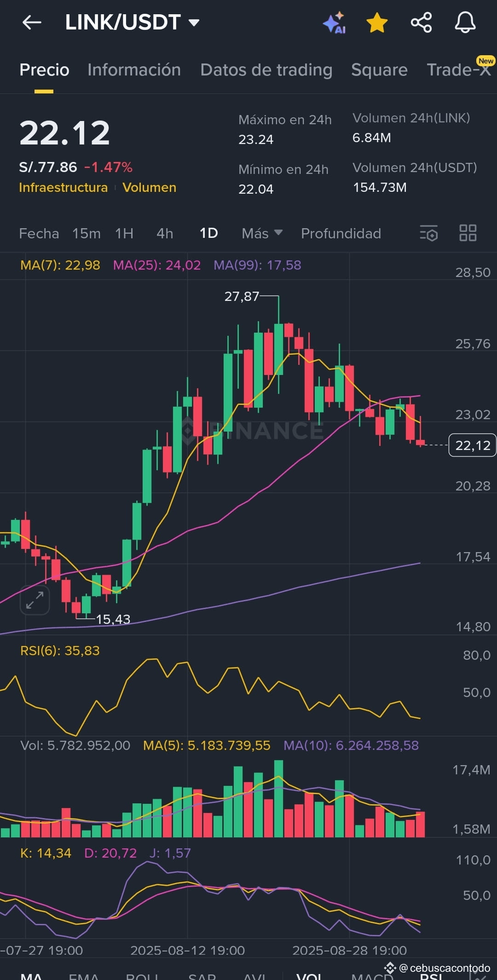Screen dimensions: 497x980
Task: Open the Trade-X tab
Action: tap(459, 69)
